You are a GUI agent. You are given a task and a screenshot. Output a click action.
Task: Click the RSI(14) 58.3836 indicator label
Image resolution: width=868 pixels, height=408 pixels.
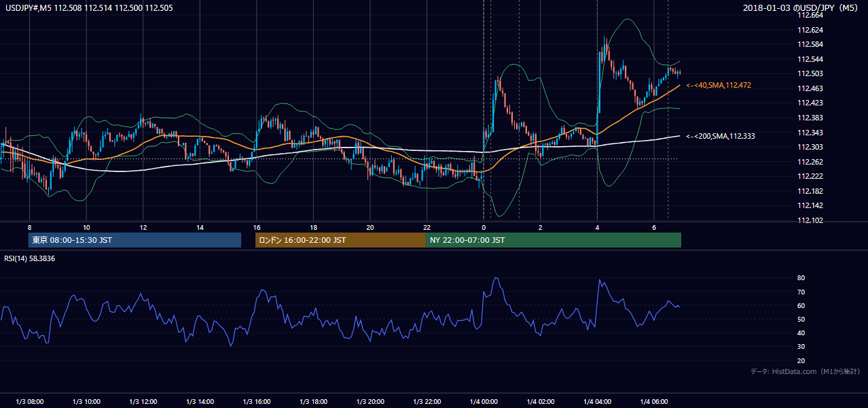point(29,258)
